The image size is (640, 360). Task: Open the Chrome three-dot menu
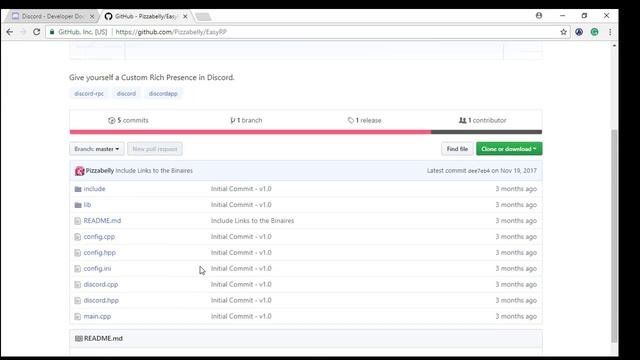tap(610, 32)
